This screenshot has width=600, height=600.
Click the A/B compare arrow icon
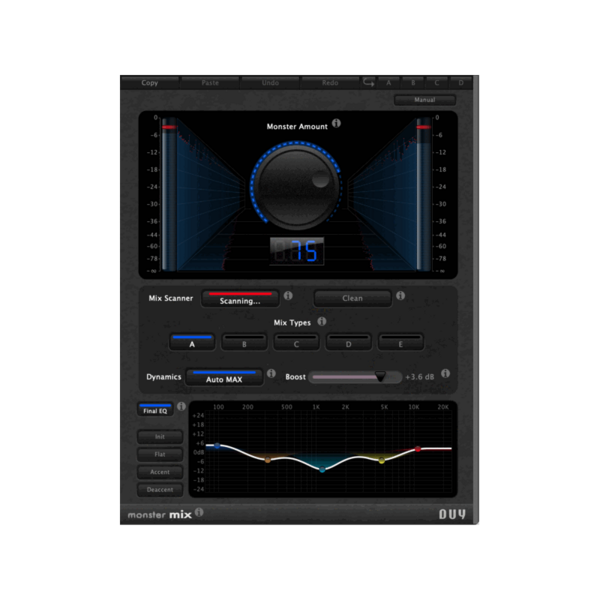click(368, 83)
